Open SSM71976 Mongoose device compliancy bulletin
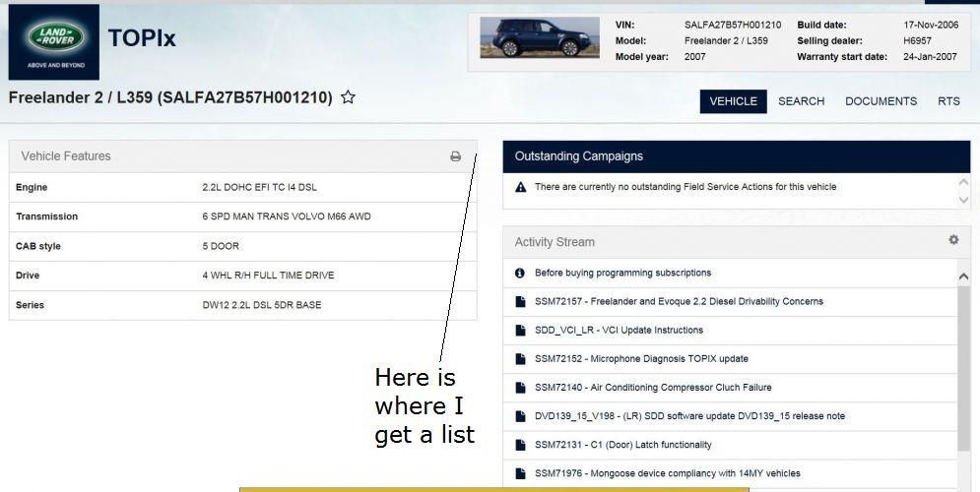 [668, 474]
